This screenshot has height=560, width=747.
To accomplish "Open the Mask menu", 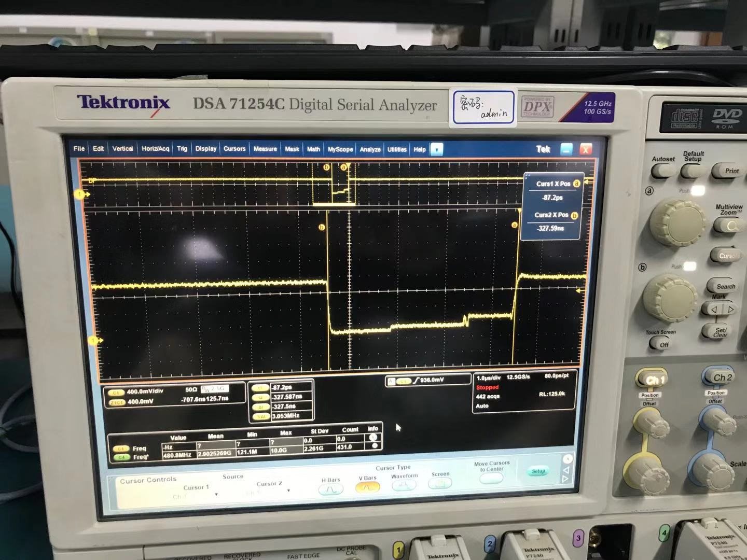I will pos(292,149).
